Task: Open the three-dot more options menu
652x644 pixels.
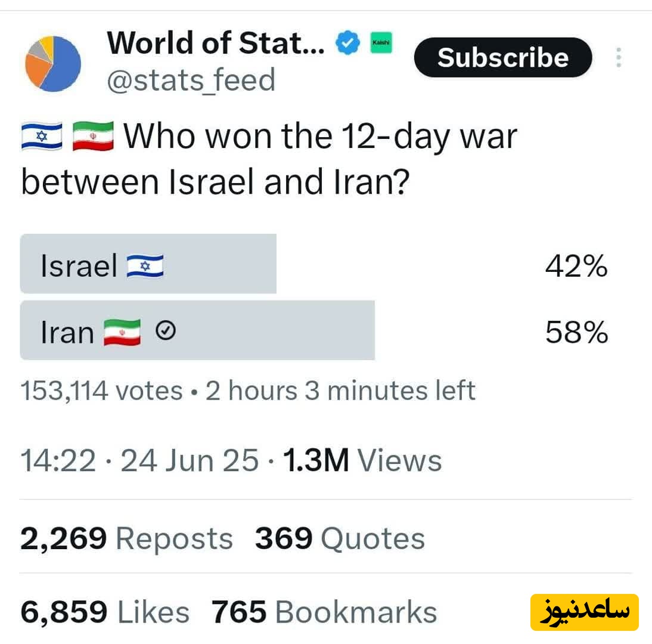Action: pos(619,57)
